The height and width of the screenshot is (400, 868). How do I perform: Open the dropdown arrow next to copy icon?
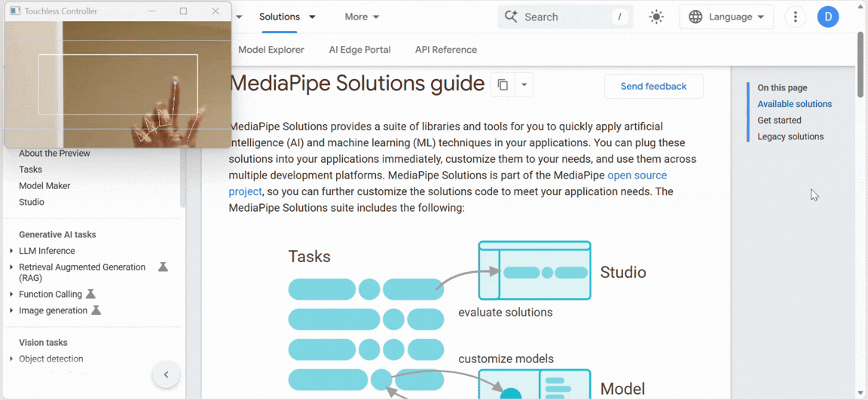[524, 85]
